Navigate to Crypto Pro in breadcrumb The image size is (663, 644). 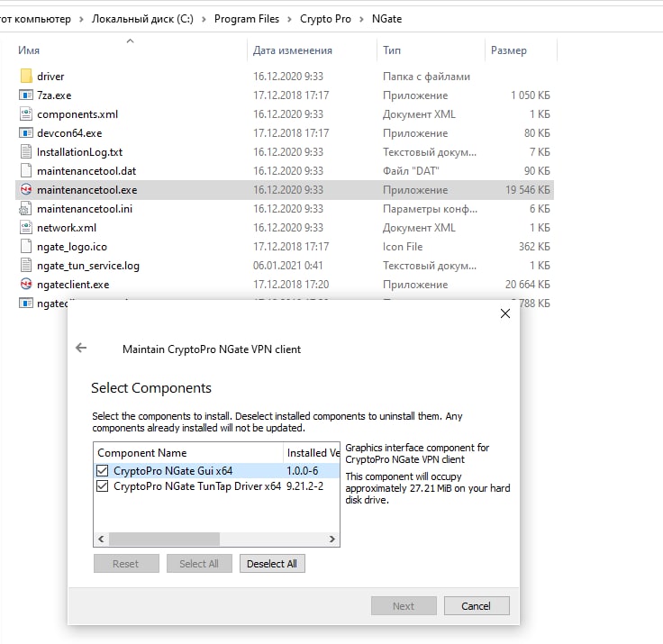[x=325, y=19]
